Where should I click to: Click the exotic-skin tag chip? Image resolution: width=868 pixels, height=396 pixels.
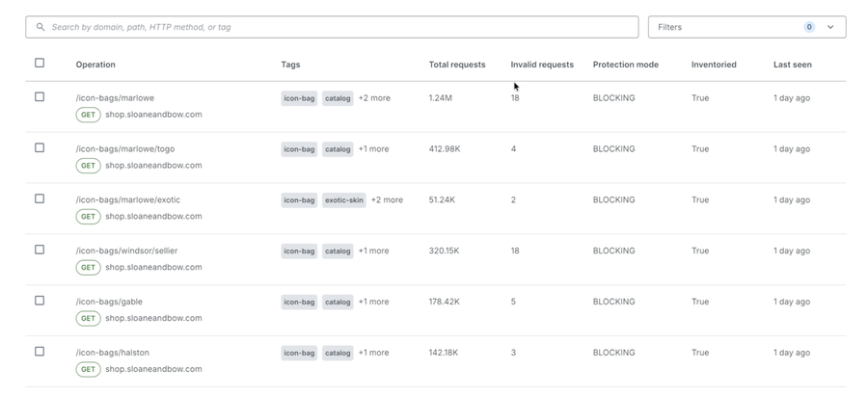(343, 200)
